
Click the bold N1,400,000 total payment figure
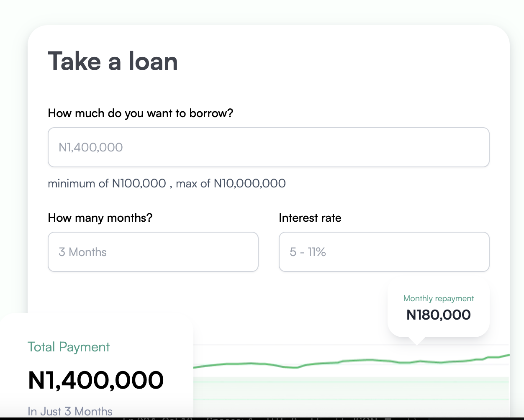(x=96, y=380)
